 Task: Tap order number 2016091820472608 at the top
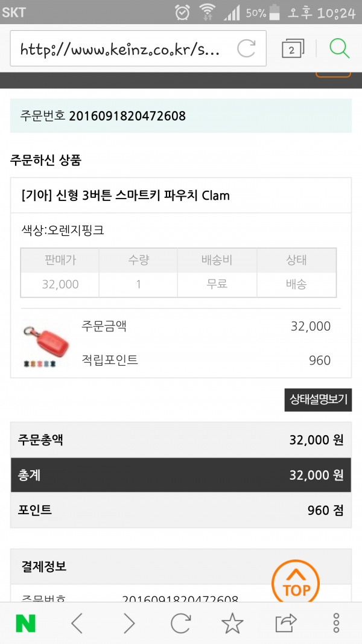click(x=127, y=116)
